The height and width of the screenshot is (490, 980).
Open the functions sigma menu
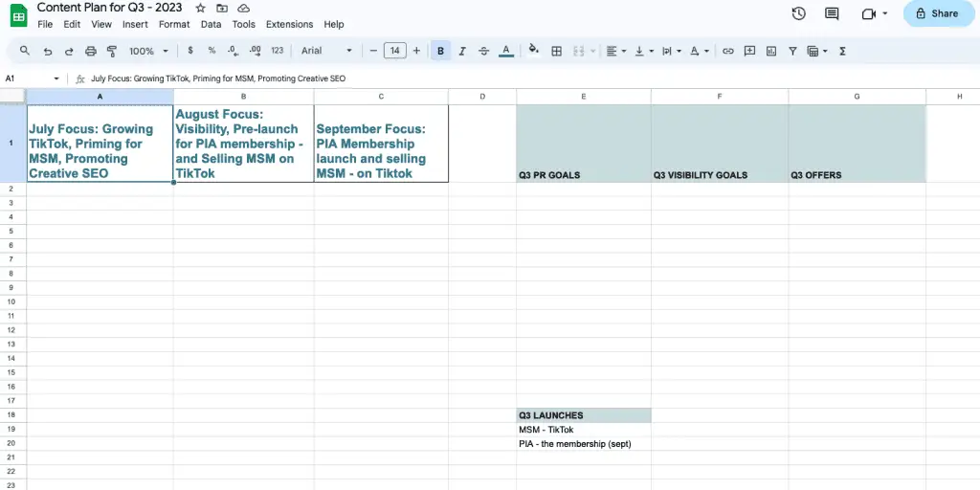(x=842, y=52)
